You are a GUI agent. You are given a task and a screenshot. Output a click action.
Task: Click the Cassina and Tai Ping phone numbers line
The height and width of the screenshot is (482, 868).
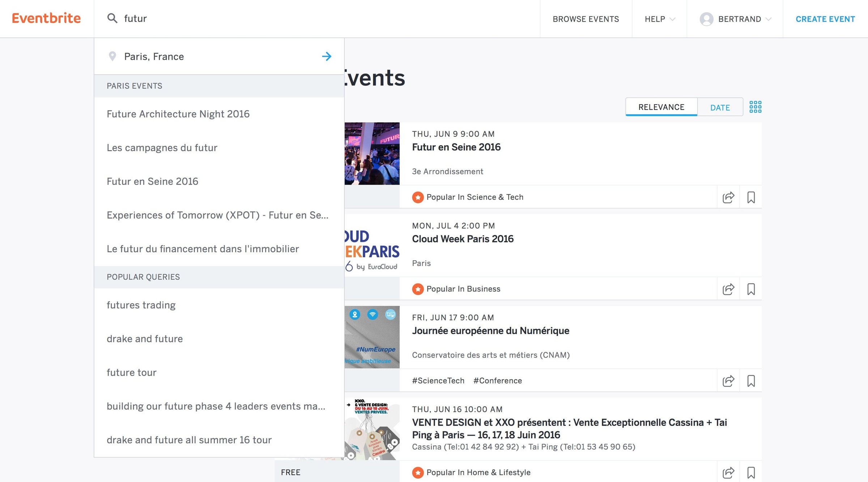[524, 447]
